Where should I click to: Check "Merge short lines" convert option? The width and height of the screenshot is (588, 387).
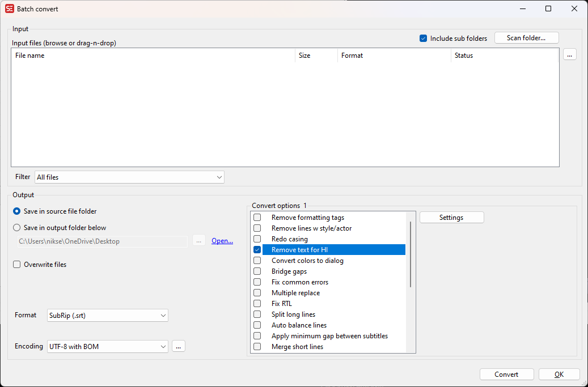point(257,346)
